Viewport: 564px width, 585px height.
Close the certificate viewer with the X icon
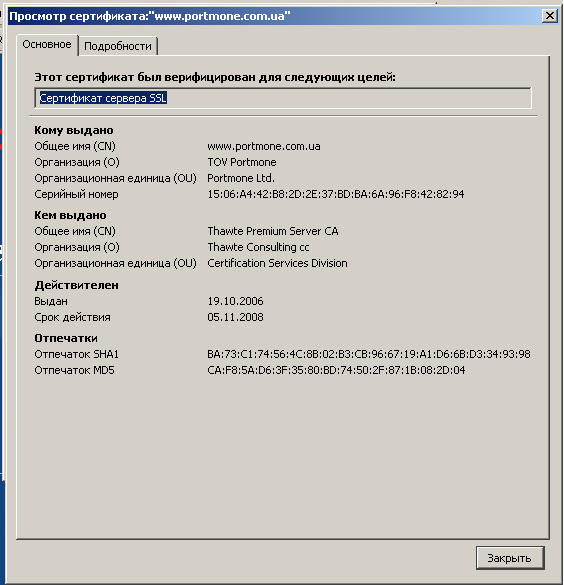click(x=549, y=16)
